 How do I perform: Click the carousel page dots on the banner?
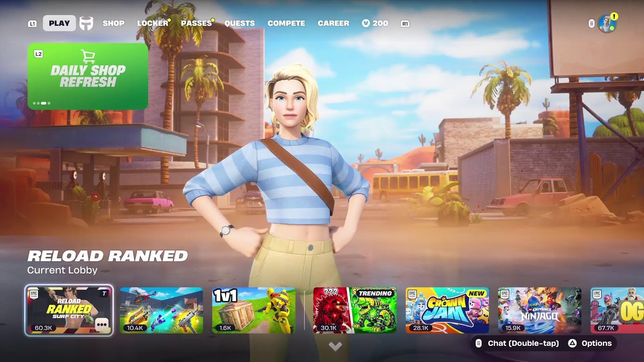pyautogui.click(x=42, y=103)
